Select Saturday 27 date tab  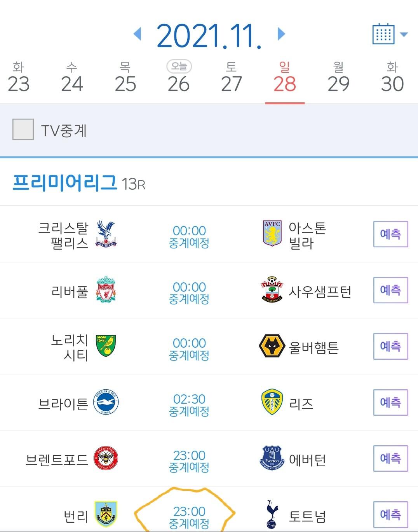click(232, 78)
